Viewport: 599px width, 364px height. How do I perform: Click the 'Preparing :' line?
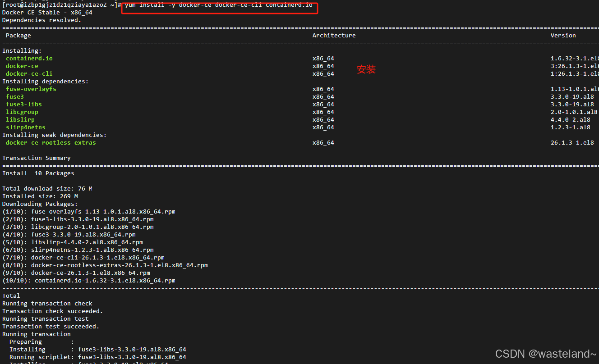click(42, 342)
